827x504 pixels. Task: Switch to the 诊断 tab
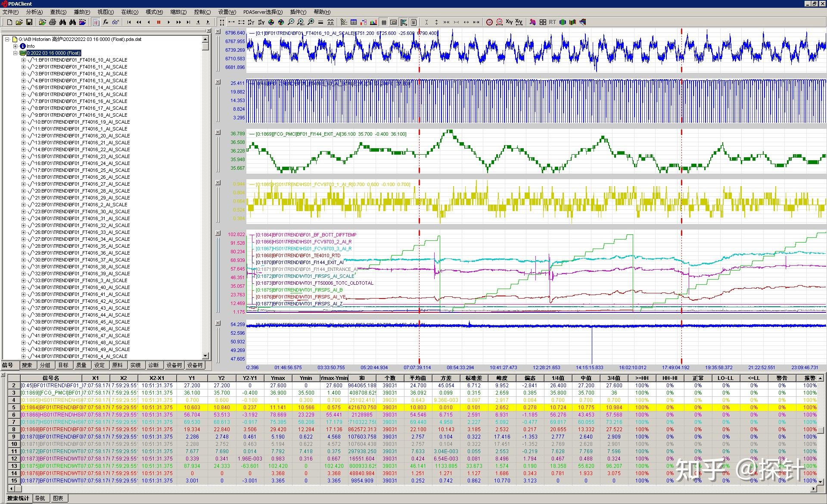tap(154, 365)
